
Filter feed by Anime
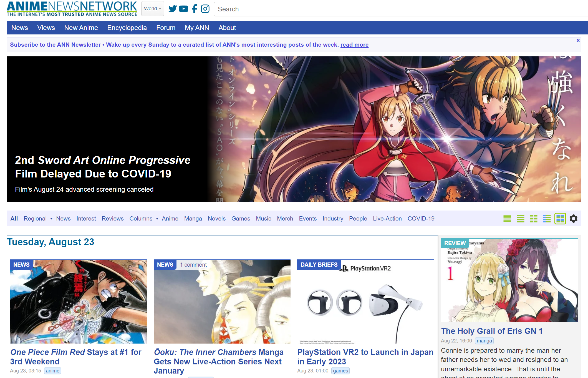coord(170,219)
